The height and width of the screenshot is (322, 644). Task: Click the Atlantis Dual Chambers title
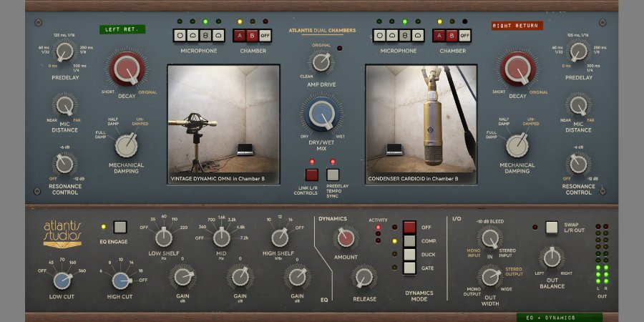click(x=322, y=30)
